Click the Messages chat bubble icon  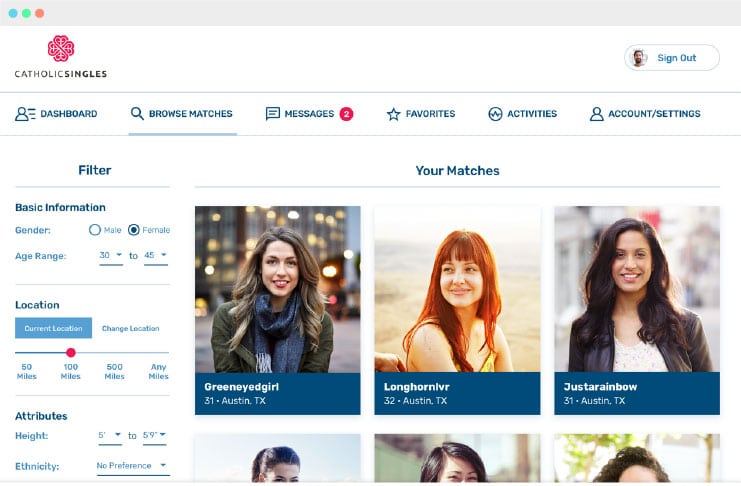[273, 114]
